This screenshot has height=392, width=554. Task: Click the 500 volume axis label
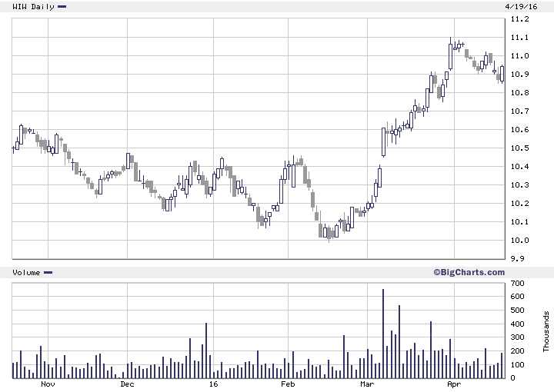518,311
